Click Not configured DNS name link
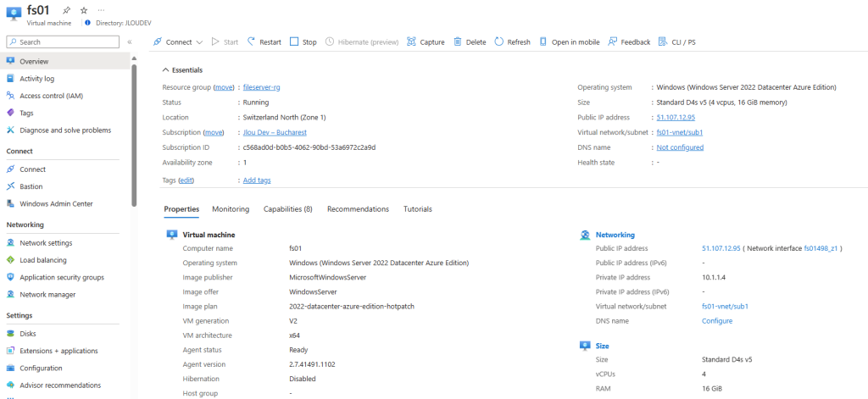This screenshot has width=868, height=399. click(x=680, y=147)
